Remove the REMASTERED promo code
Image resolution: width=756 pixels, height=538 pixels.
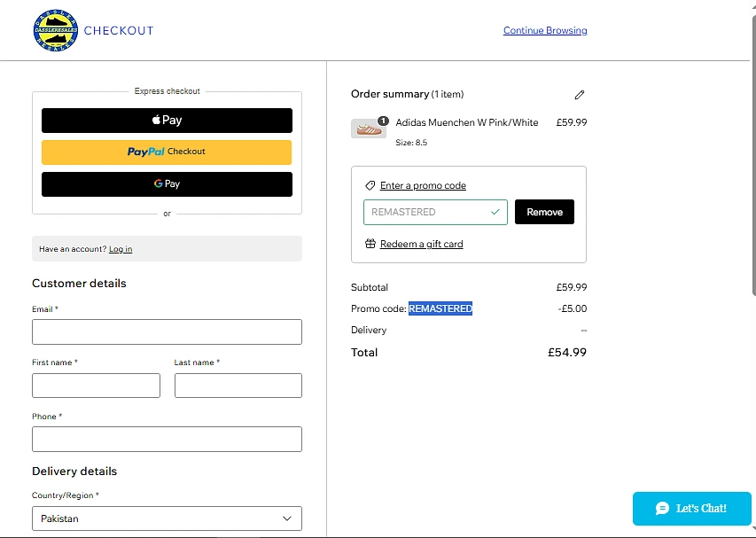544,213
